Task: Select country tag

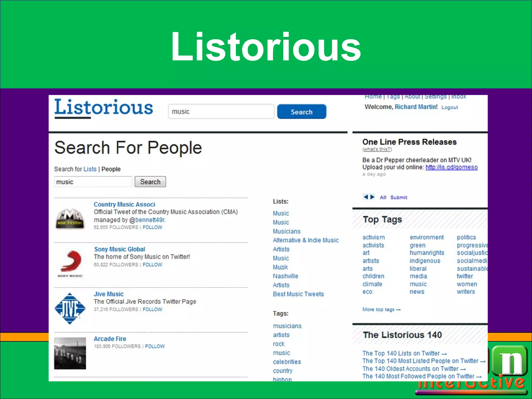Action: click(x=283, y=371)
